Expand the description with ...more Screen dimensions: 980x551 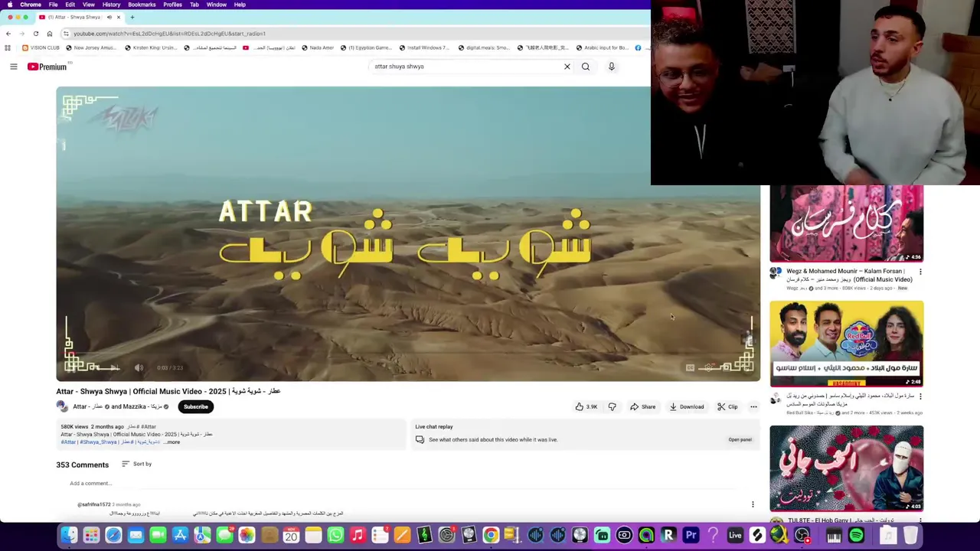[x=173, y=442]
